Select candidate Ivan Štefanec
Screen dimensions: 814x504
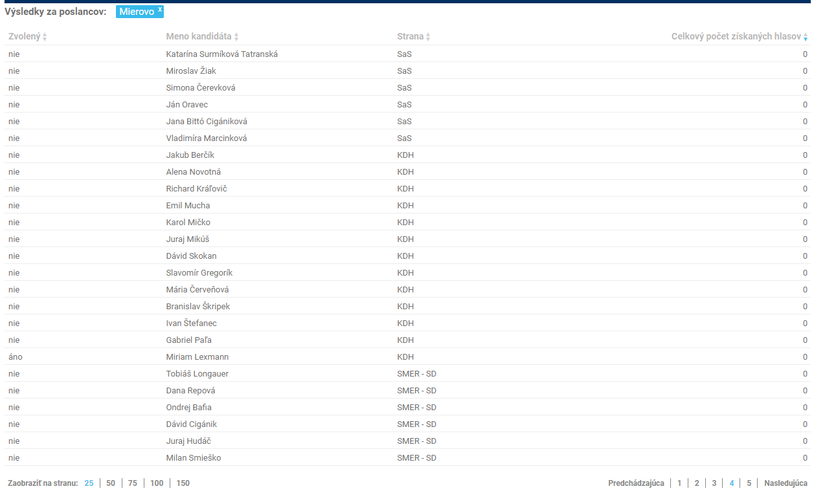[x=192, y=323]
